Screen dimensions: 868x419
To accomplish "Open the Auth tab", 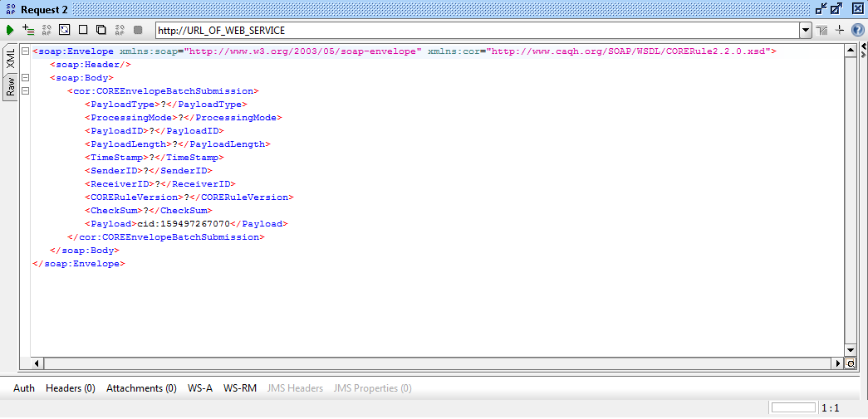I will (24, 388).
